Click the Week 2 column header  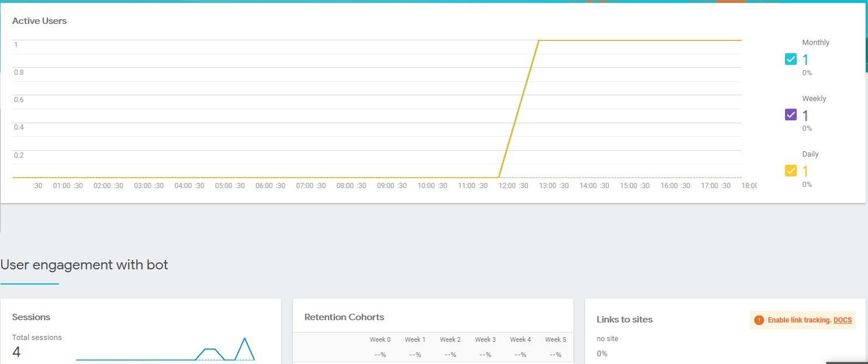[450, 339]
